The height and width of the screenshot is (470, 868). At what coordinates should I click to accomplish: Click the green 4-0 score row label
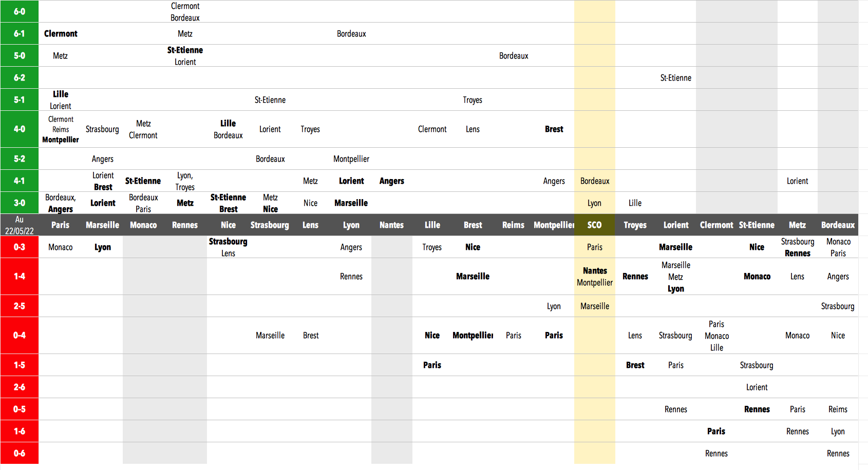click(20, 129)
